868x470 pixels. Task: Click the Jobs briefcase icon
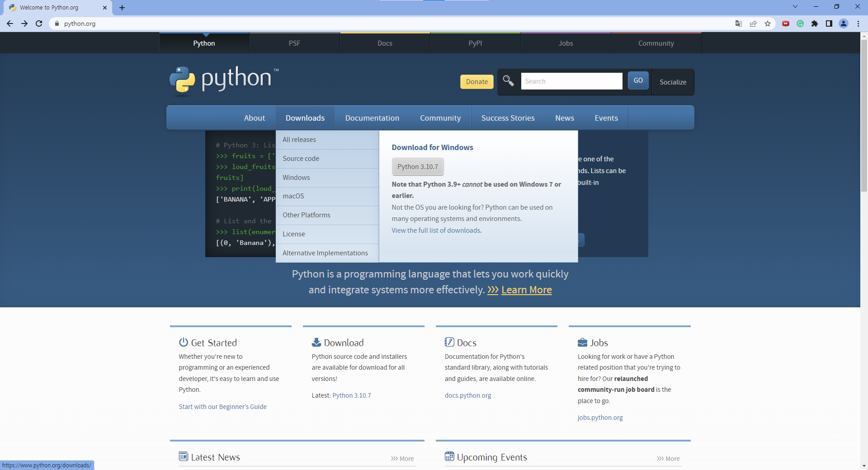point(582,342)
